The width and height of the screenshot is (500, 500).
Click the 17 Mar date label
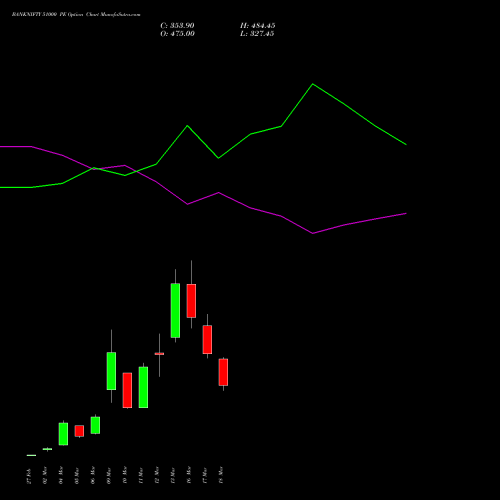pos(205,476)
